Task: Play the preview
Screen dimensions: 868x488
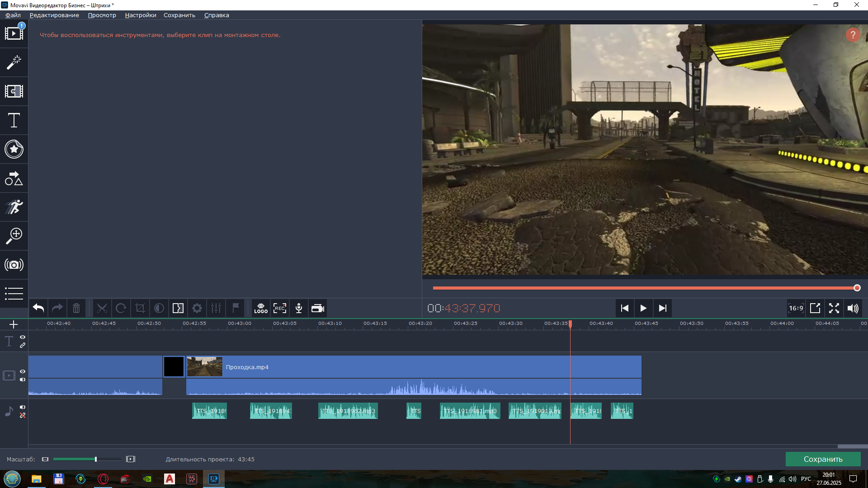Action: click(643, 308)
